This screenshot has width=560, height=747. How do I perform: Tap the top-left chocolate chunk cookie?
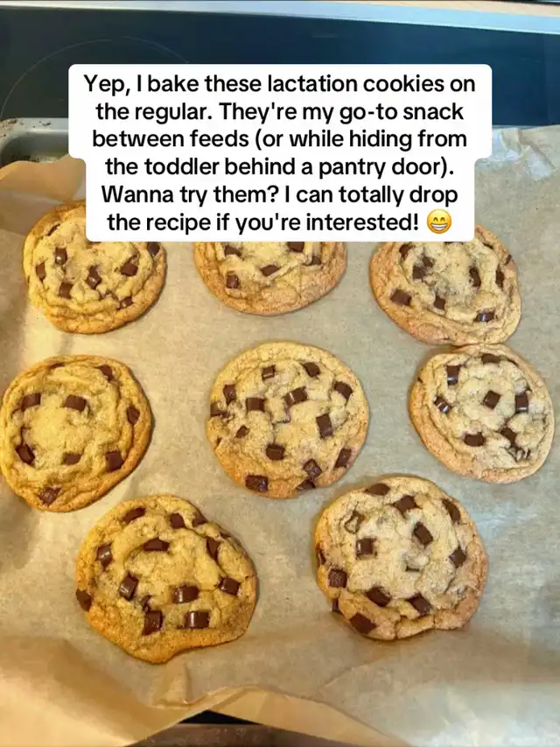pos(94,267)
